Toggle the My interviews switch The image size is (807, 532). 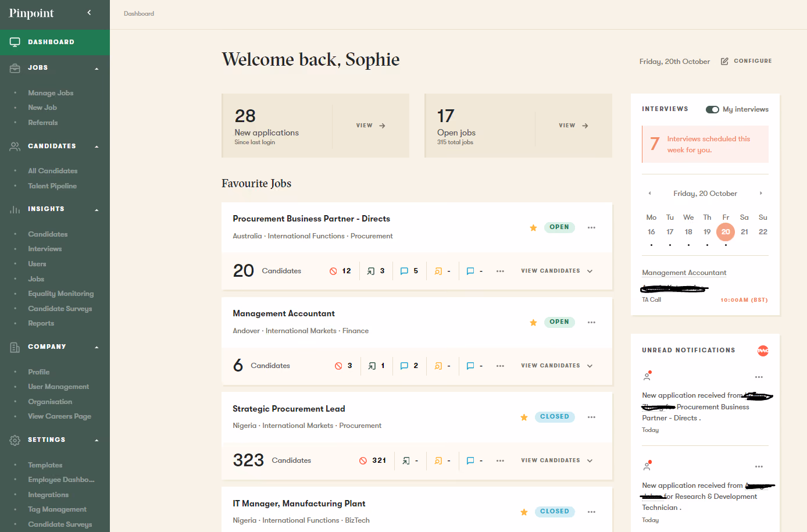coord(712,109)
